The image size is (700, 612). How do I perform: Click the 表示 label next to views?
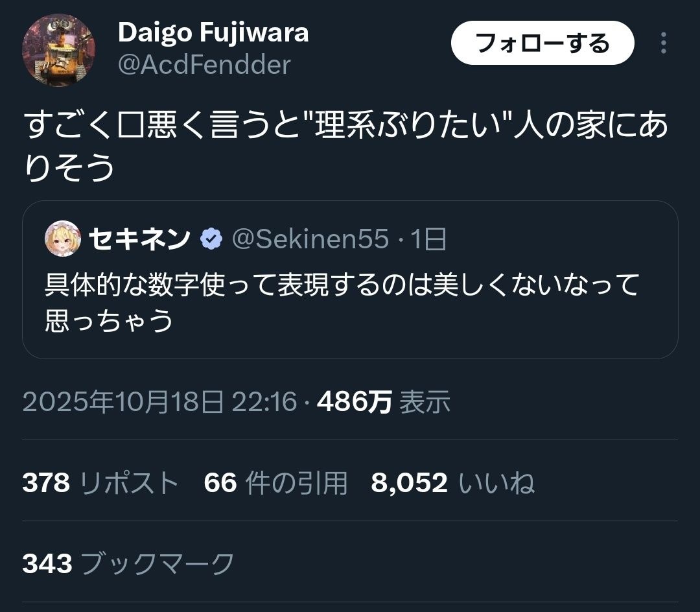click(425, 401)
